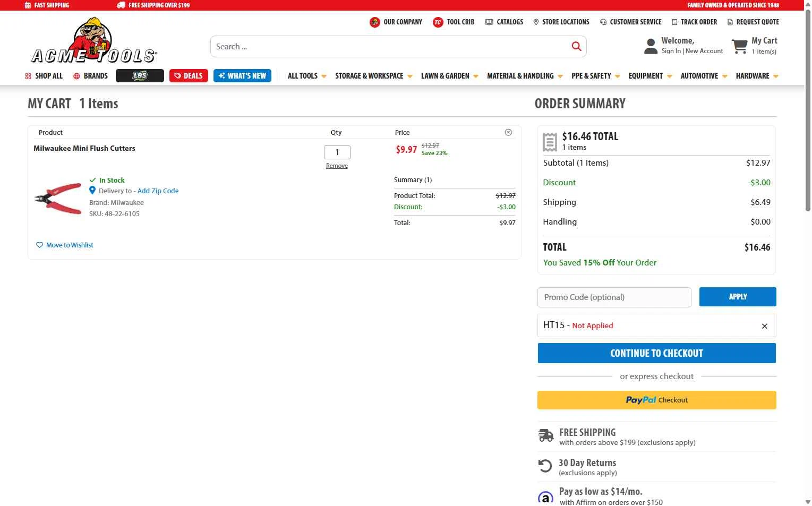Click the free shipping banner truck icon
This screenshot has height=506, width=812.
[121, 5]
